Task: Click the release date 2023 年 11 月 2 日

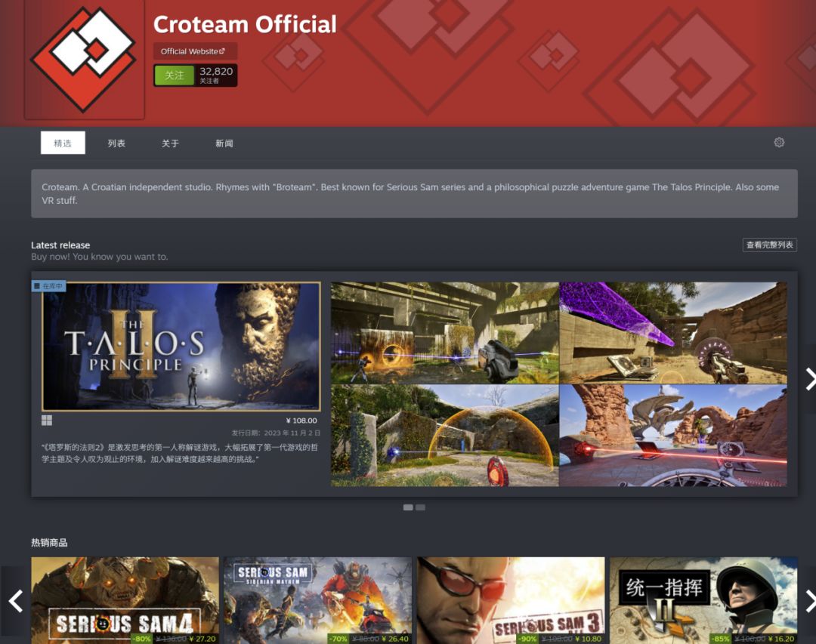Action: pos(276,433)
